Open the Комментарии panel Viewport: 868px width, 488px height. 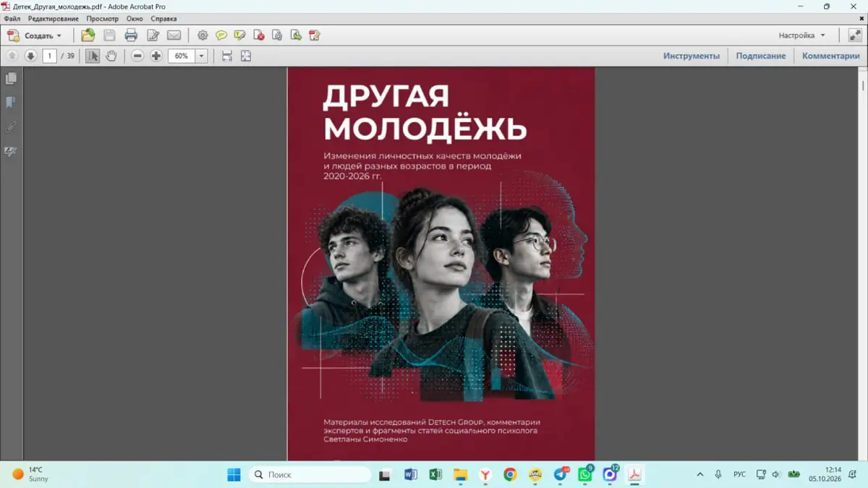coord(831,56)
